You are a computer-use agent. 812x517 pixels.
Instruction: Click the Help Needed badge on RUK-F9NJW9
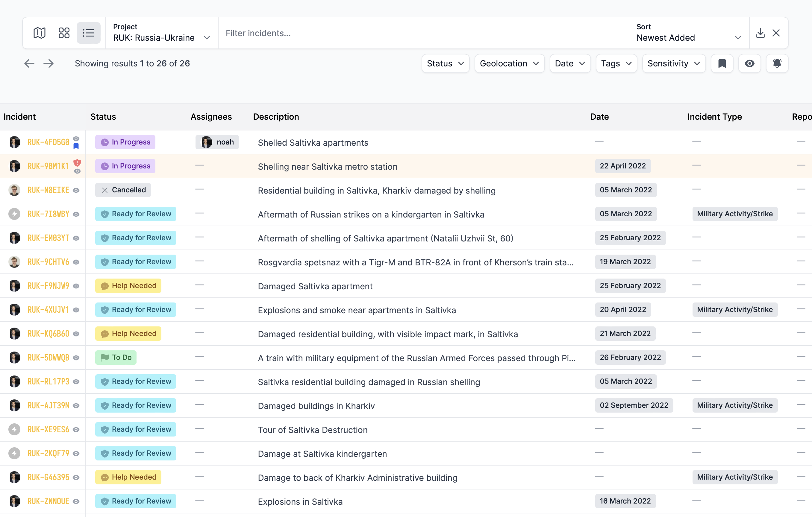pos(128,286)
